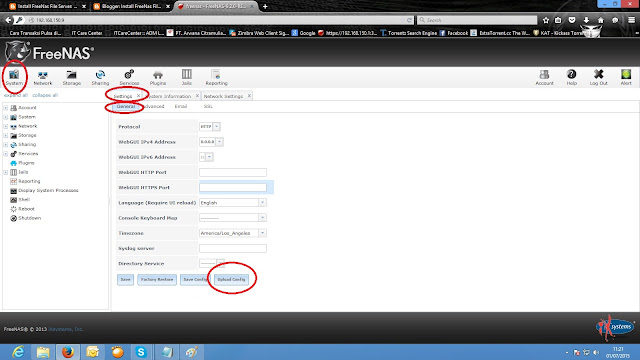Click the Upload Config button
The height and width of the screenshot is (360, 640).
[x=231, y=280]
